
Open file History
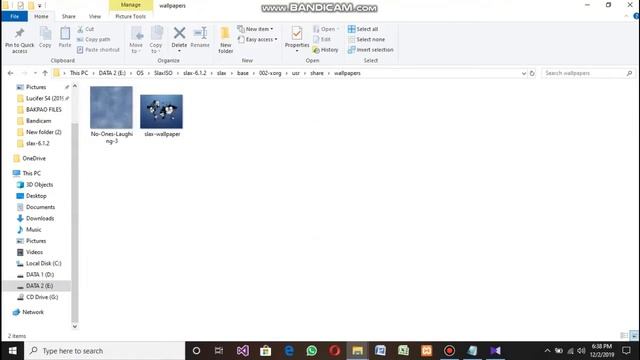point(325,50)
